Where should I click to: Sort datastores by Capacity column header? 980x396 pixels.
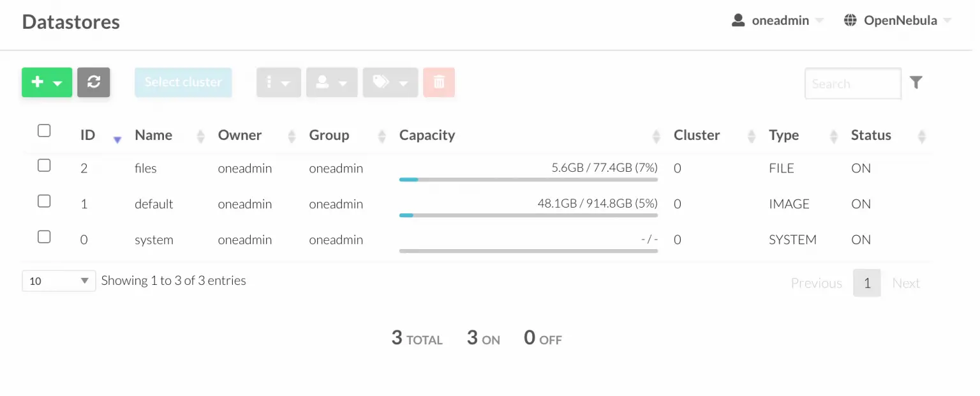[427, 135]
